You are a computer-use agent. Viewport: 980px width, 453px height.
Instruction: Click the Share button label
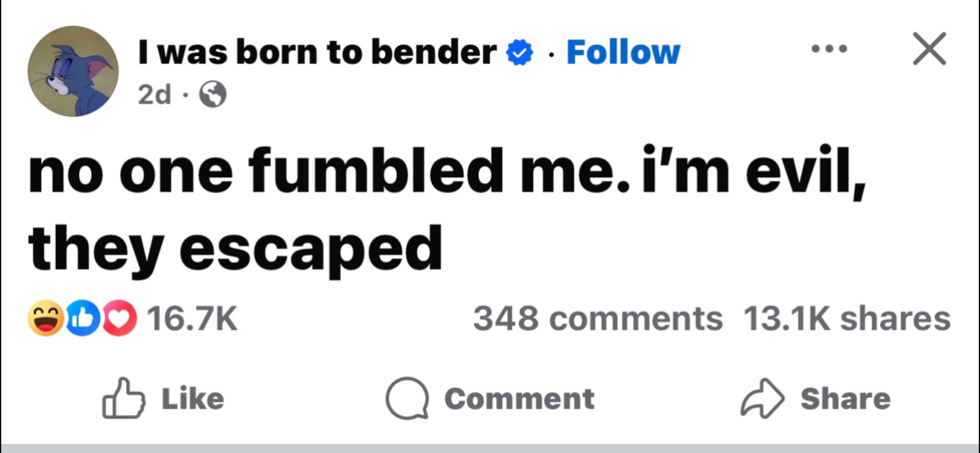tap(846, 399)
